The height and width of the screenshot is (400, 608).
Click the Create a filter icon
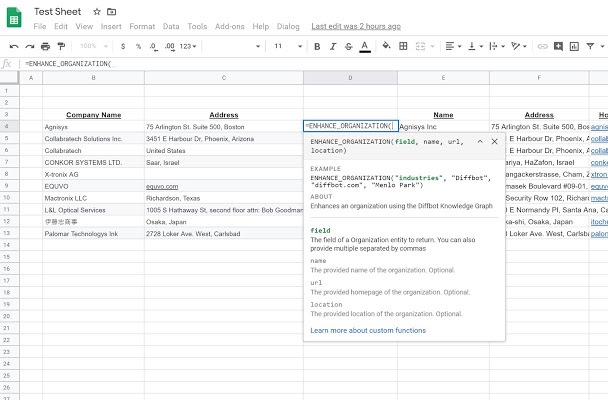(x=590, y=47)
